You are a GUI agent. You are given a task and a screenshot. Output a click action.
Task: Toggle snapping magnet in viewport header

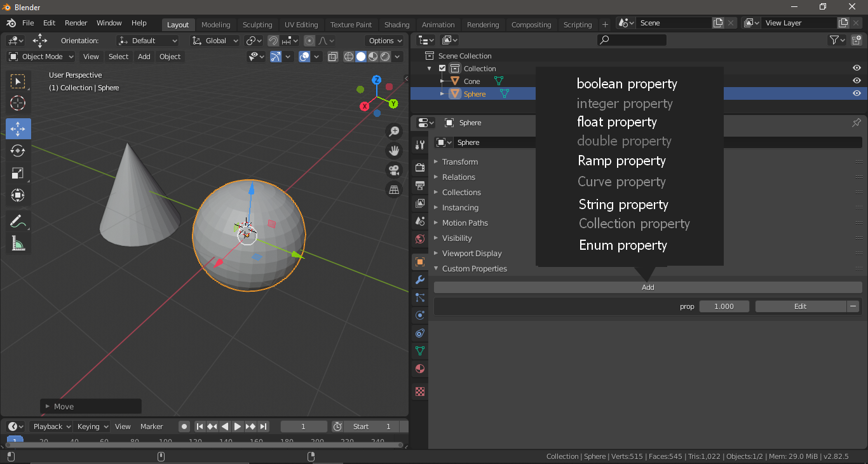point(273,41)
